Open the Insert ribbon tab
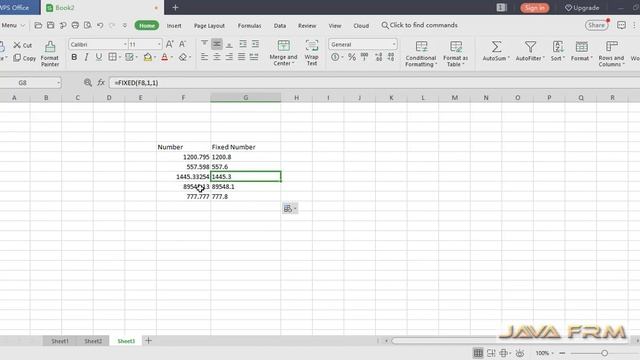640x360 pixels. tap(174, 25)
